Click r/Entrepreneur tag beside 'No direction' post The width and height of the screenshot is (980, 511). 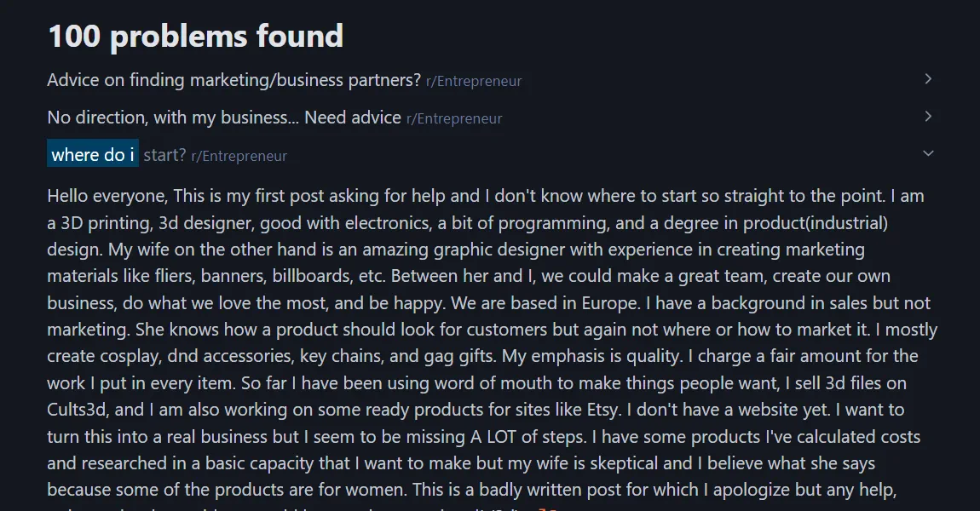[x=454, y=119]
